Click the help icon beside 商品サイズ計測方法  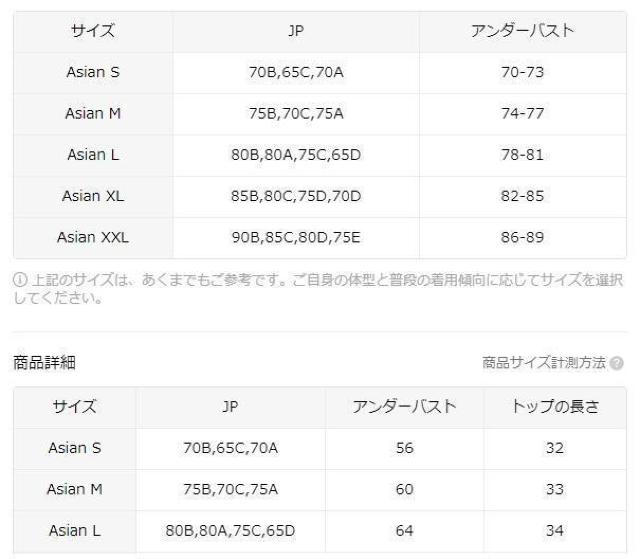(x=618, y=363)
